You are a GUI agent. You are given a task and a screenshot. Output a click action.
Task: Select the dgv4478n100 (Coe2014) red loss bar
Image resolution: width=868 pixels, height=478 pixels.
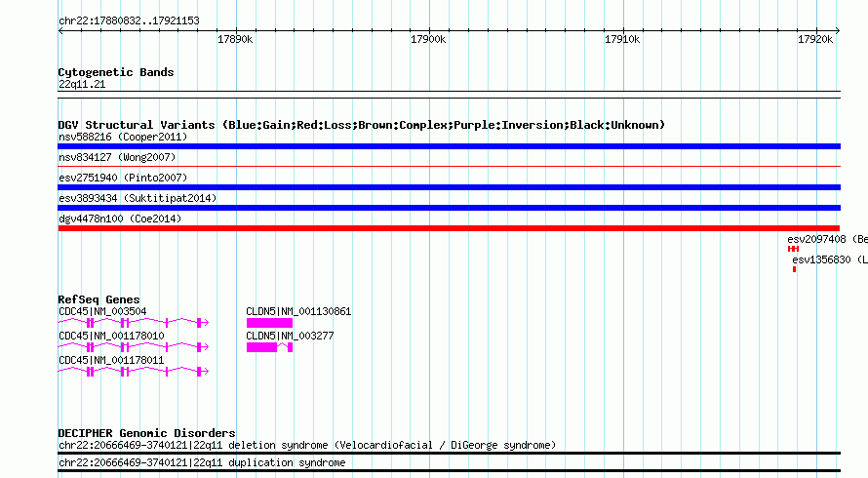[x=449, y=228]
